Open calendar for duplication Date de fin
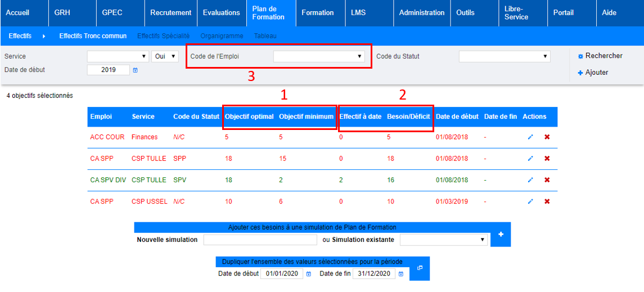 pos(401,274)
